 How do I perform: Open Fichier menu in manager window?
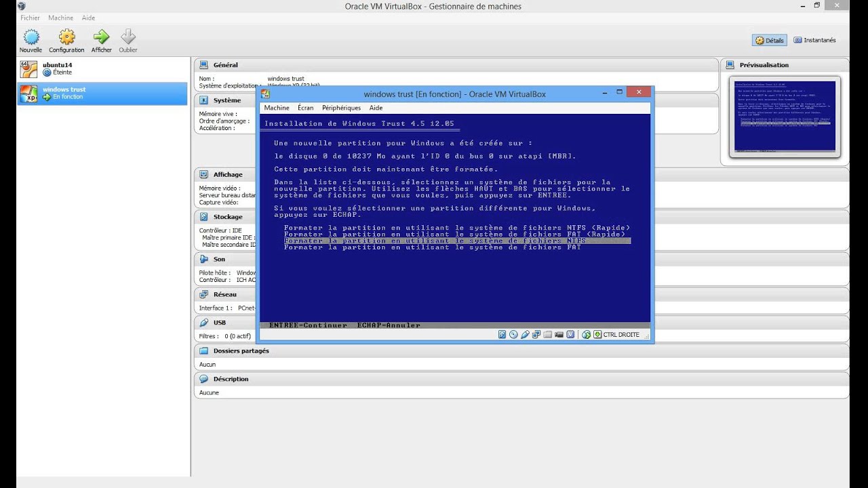click(x=30, y=18)
